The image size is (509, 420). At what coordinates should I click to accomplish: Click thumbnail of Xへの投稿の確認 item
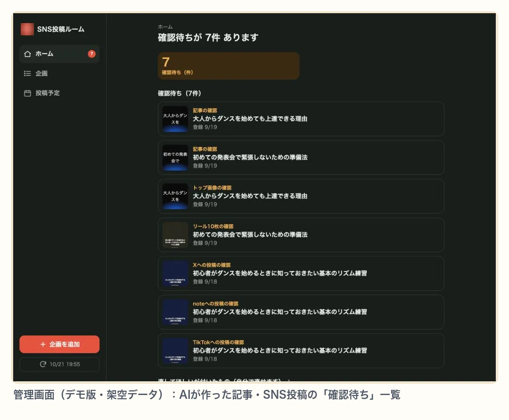point(175,273)
